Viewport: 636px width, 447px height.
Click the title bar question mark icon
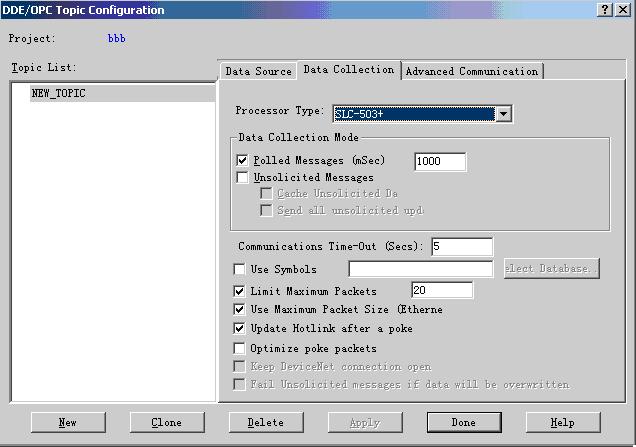(606, 9)
